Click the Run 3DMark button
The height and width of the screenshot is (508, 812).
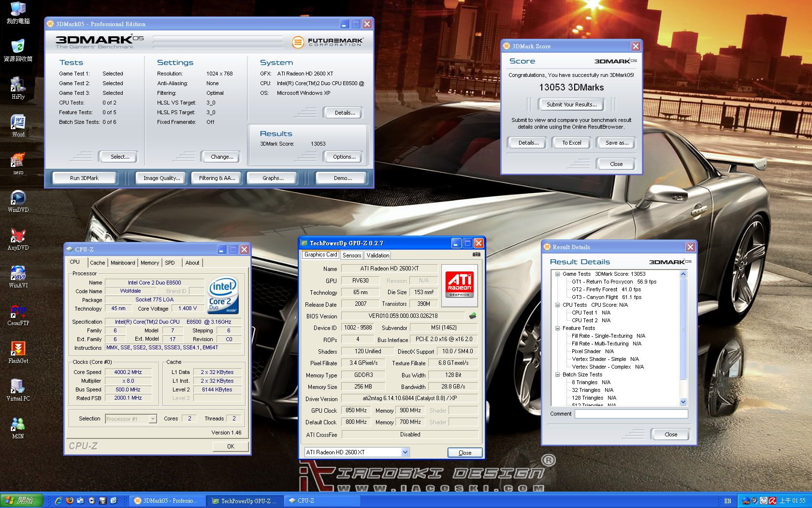[84, 178]
